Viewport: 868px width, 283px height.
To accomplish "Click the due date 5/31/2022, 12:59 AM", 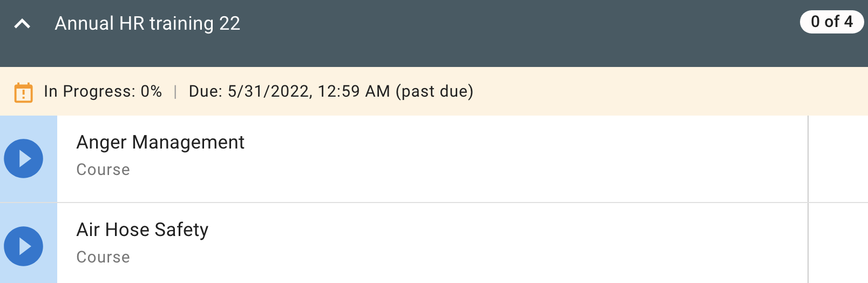I will click(x=289, y=91).
